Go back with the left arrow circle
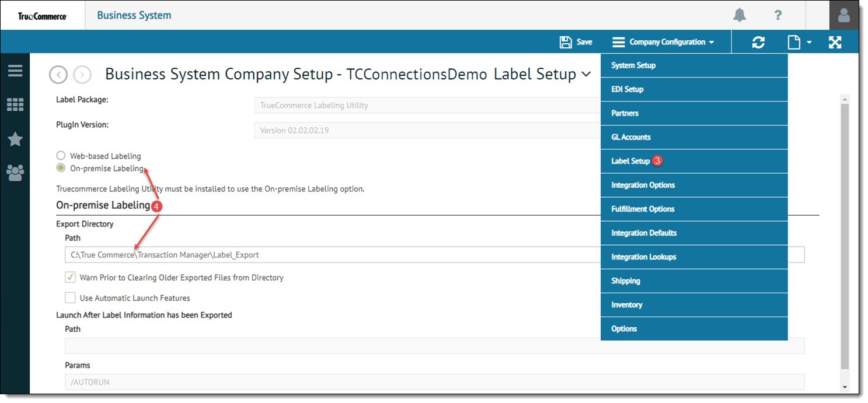The height and width of the screenshot is (403, 868). pos(58,75)
